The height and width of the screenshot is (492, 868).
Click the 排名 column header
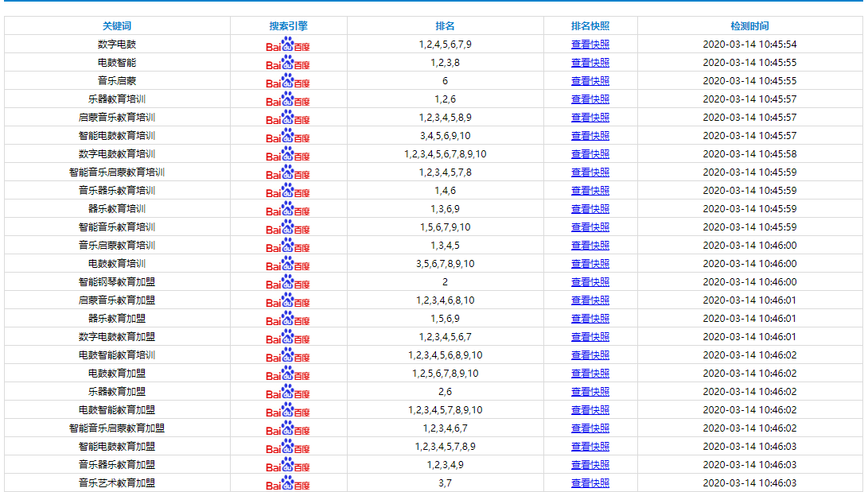pos(445,26)
